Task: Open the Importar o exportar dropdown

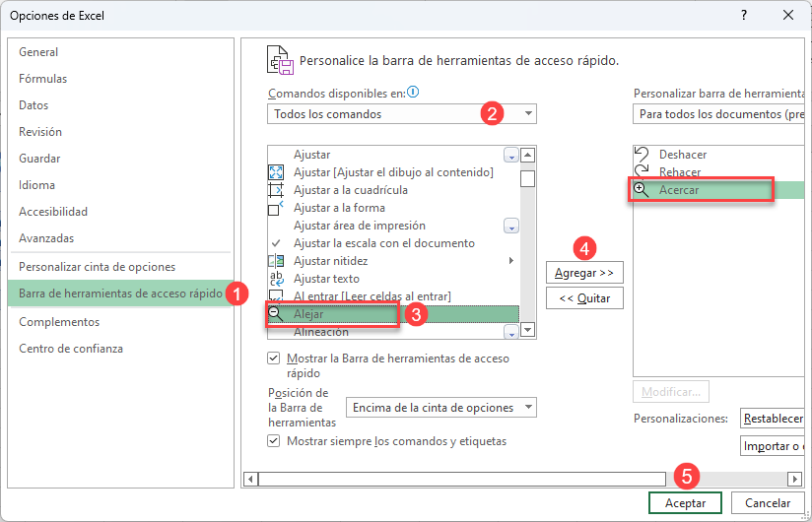Action: [x=773, y=445]
